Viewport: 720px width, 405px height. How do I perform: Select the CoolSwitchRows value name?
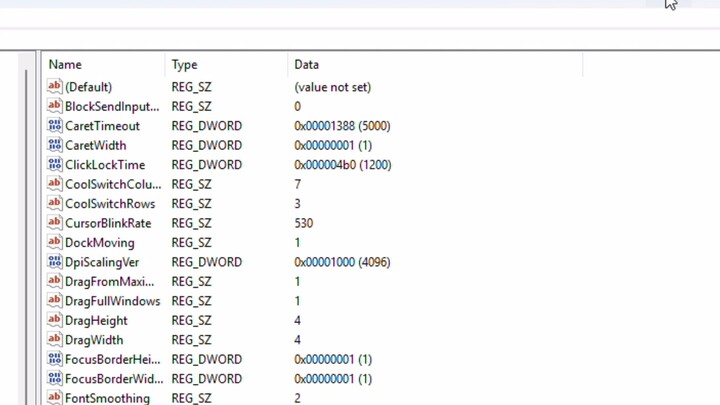pyautogui.click(x=110, y=203)
